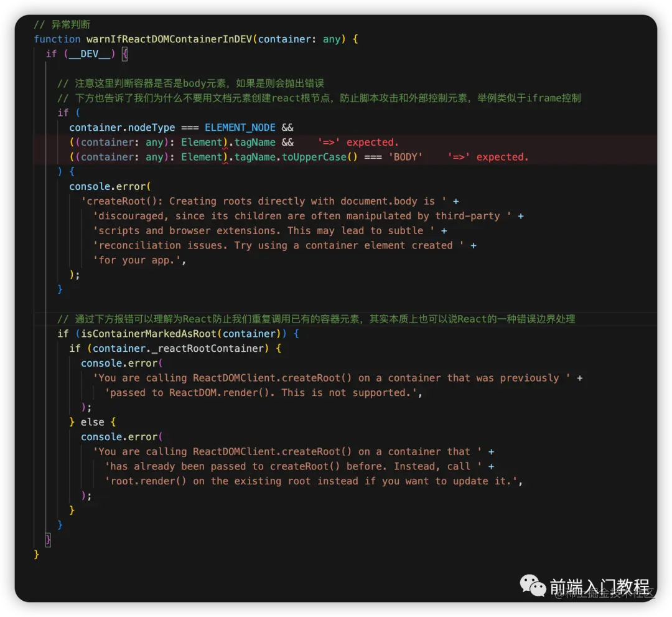The height and width of the screenshot is (617, 672).
Task: Click string 'createRoot(): Creating roots directly'
Action: 264,202
